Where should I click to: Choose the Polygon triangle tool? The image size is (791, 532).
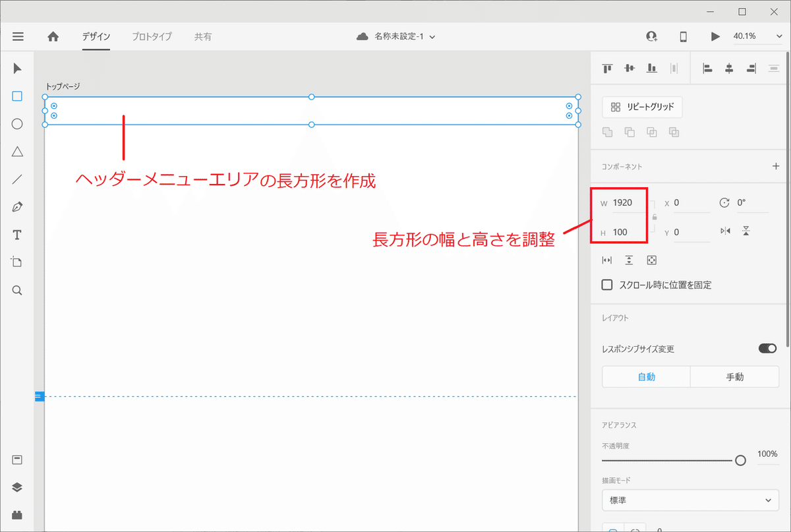point(18,152)
